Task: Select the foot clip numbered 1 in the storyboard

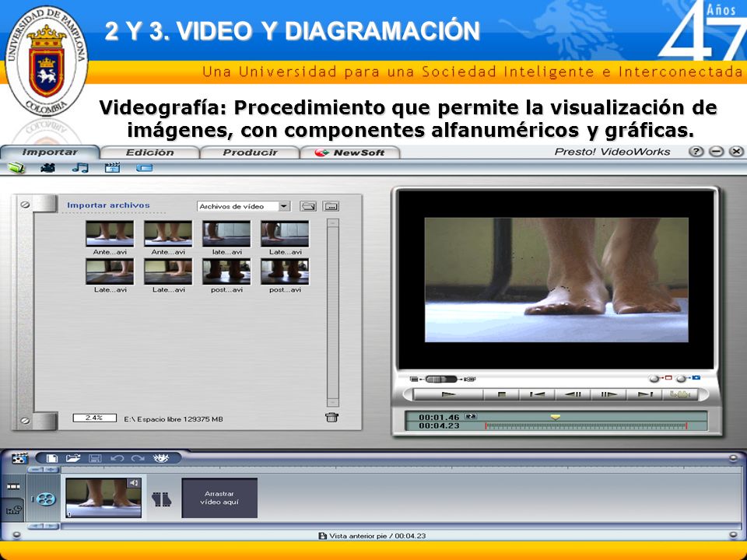Action: (103, 498)
